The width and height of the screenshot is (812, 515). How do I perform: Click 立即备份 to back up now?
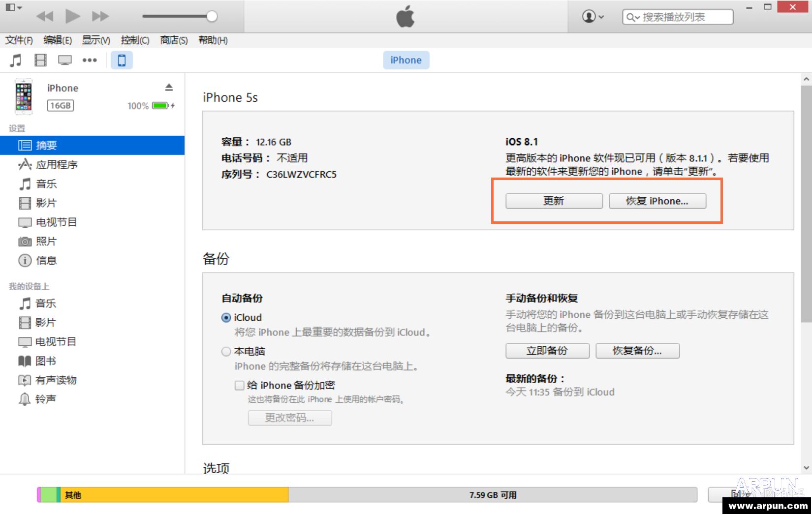(547, 351)
